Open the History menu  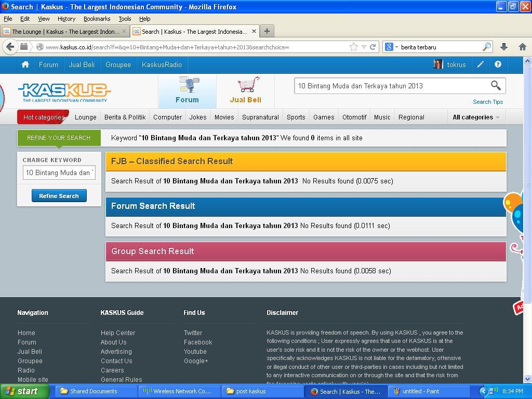[x=66, y=19]
